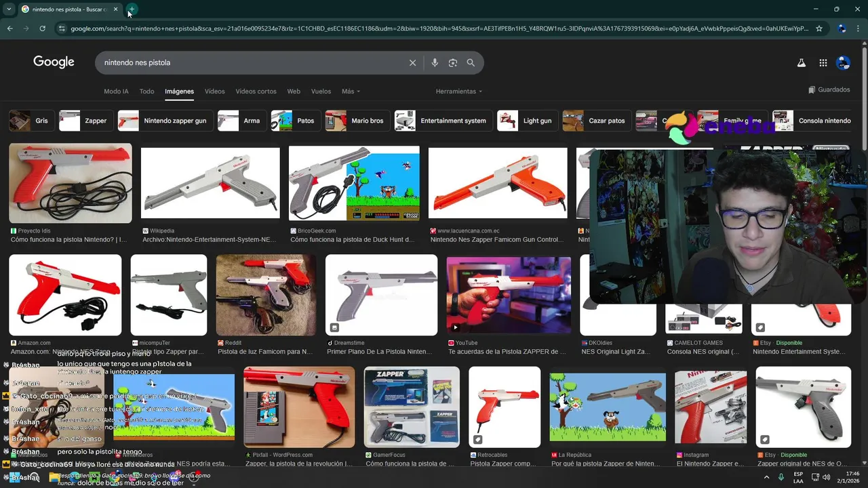Screen dimensions: 868x488
Task: Filter images by Zapper chip
Action: click(x=85, y=121)
